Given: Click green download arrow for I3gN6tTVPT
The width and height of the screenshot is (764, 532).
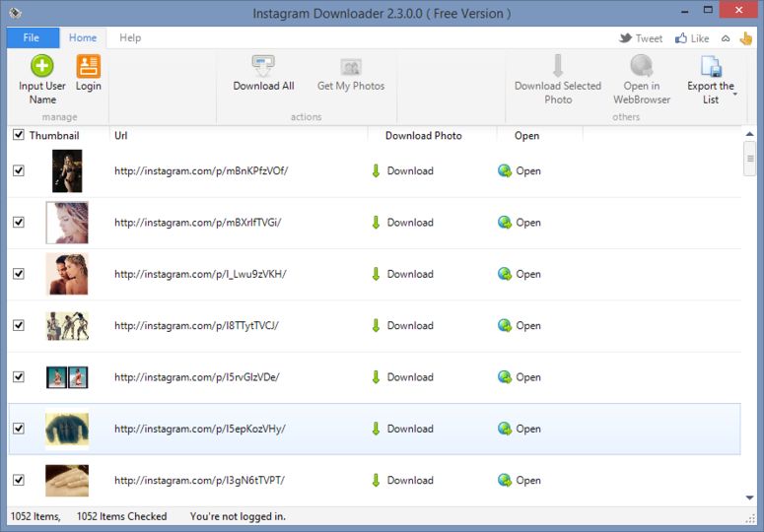Looking at the screenshot, I should pyautogui.click(x=376, y=481).
